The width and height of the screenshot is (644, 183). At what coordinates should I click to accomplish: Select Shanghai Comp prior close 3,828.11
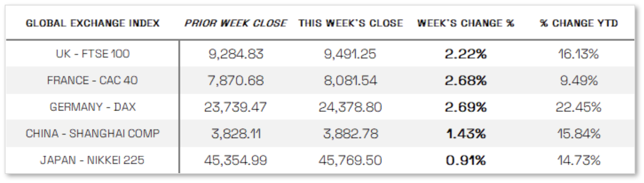pos(236,133)
